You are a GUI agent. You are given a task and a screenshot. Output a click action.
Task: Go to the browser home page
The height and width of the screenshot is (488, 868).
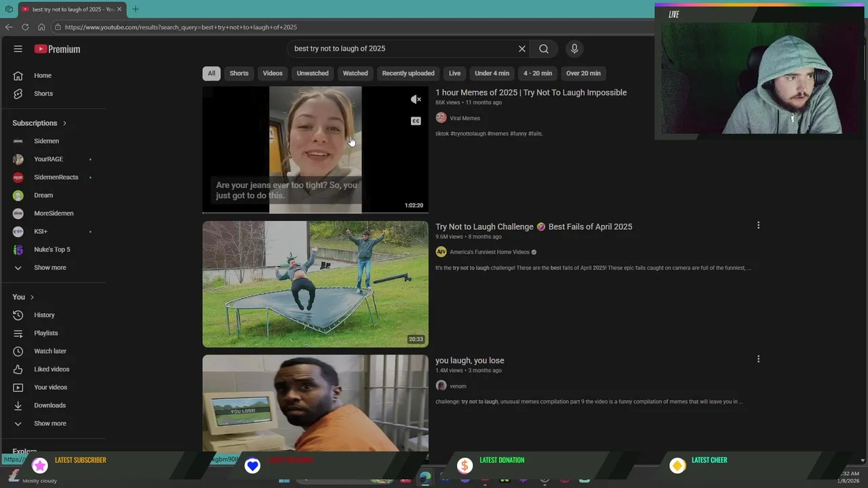41,27
